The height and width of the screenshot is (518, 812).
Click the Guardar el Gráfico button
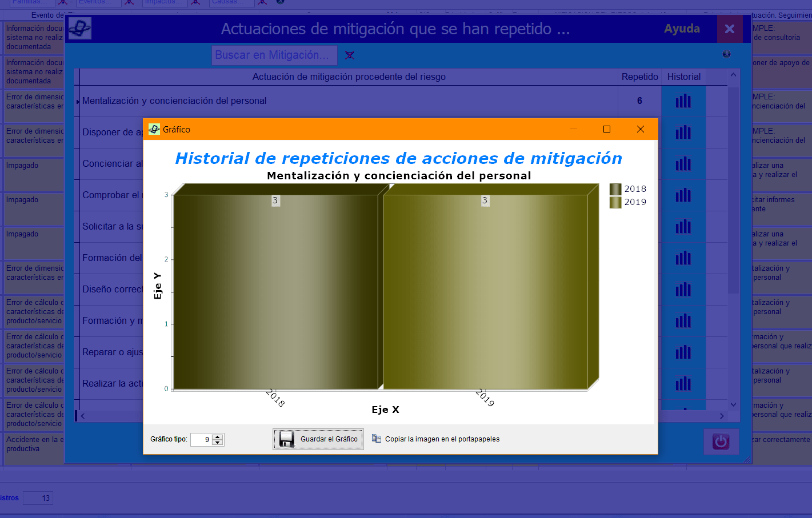(318, 439)
